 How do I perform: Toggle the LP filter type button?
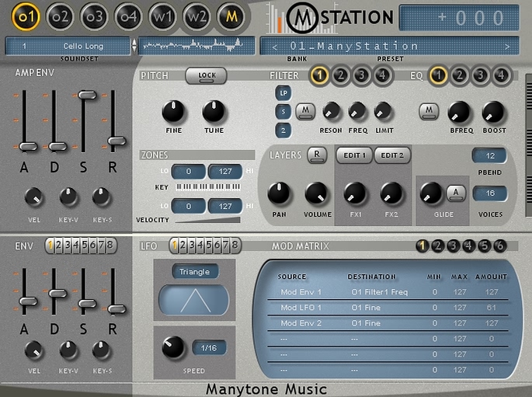pyautogui.click(x=283, y=93)
